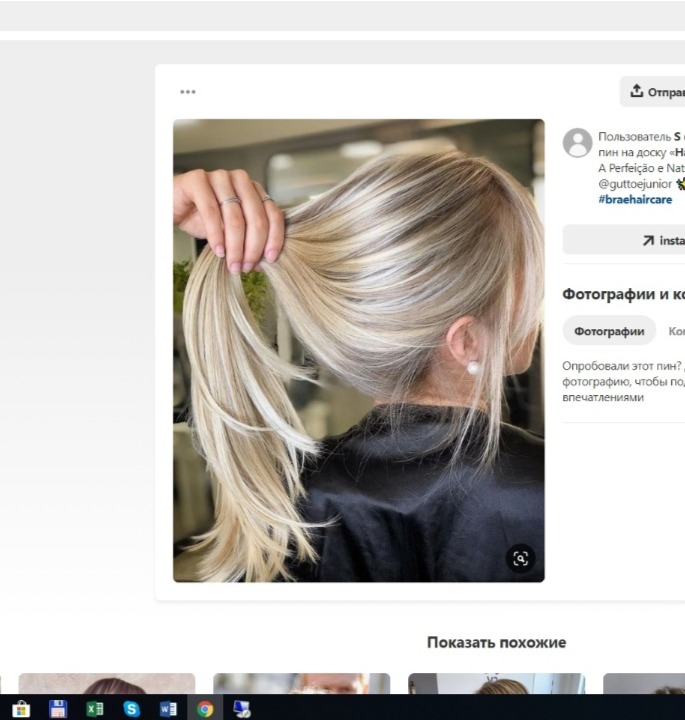
Task: Open the pin author's avatar
Action: (x=577, y=143)
